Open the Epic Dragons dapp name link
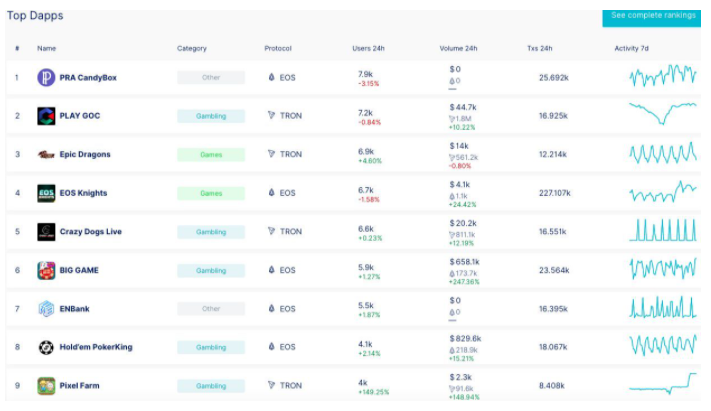The width and height of the screenshot is (711, 411). 85,154
